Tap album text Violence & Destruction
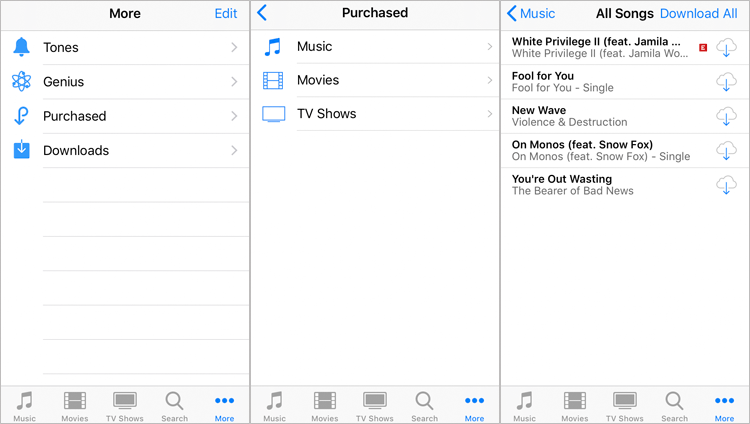This screenshot has height=424, width=750. click(x=569, y=122)
